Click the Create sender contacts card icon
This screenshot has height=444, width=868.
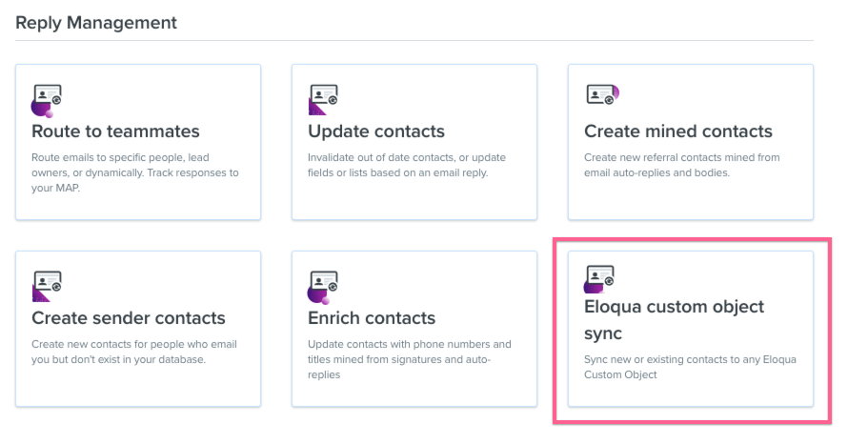(x=47, y=286)
